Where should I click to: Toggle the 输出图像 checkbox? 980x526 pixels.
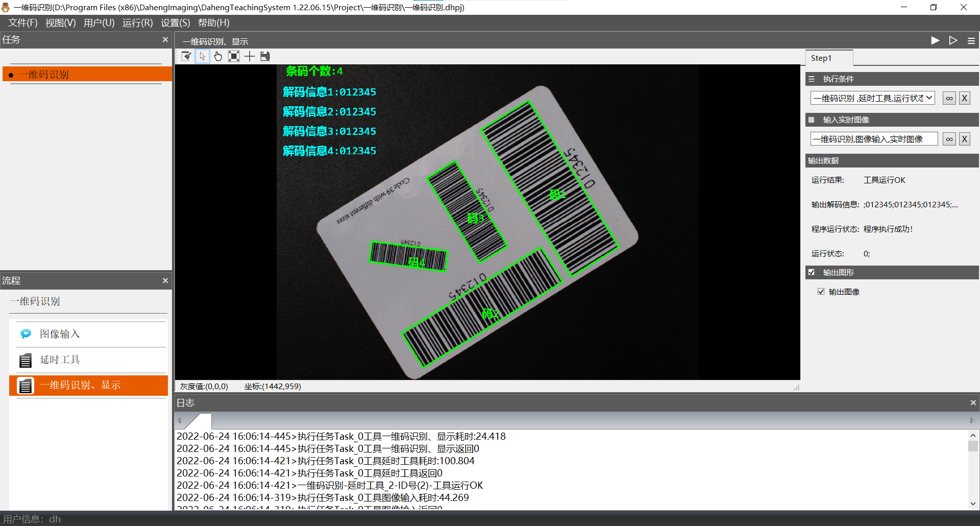(x=821, y=292)
